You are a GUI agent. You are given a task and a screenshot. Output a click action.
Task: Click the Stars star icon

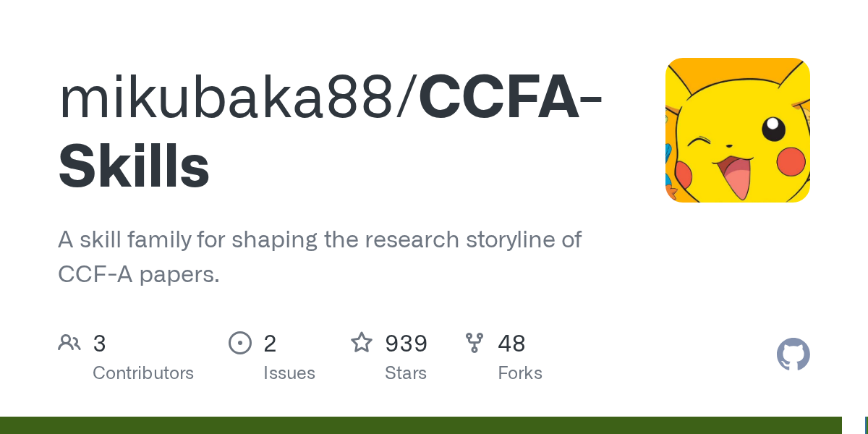(x=362, y=342)
